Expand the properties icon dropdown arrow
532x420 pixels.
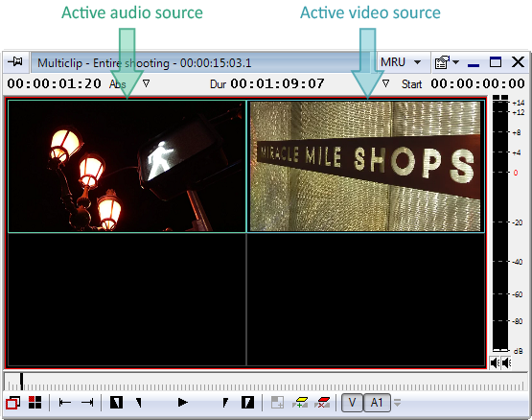click(x=456, y=62)
